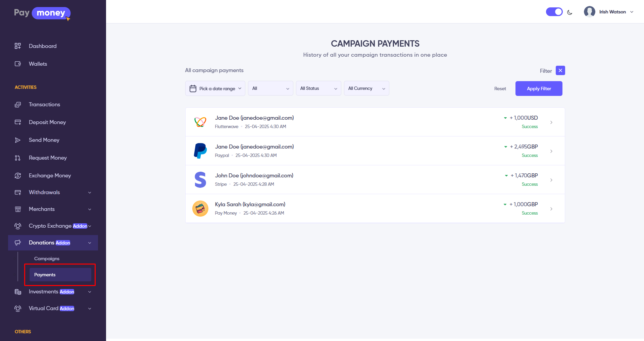Click the Exchange Money icon
Image resolution: width=644 pixels, height=341 pixels.
18,176
